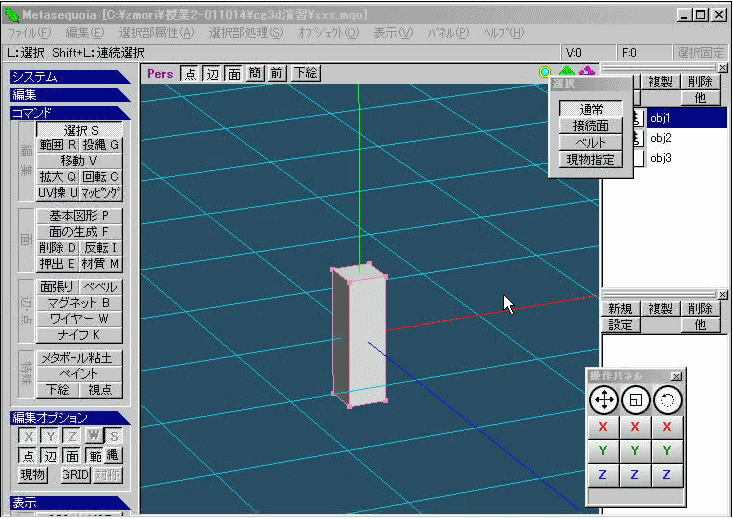Image resolution: width=733 pixels, height=519 pixels.
Task: Click 新規 in the material panel
Action: (620, 309)
